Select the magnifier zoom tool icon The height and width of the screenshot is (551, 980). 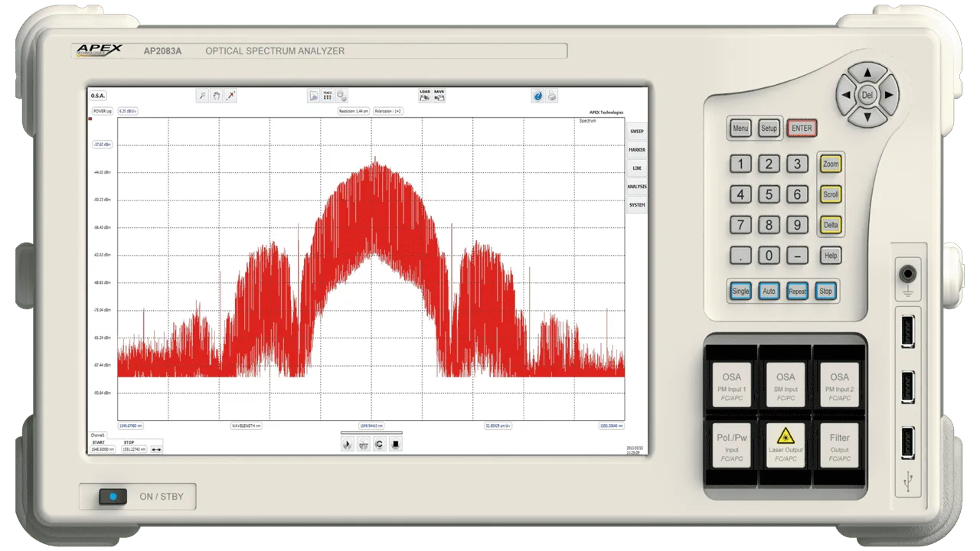click(202, 96)
